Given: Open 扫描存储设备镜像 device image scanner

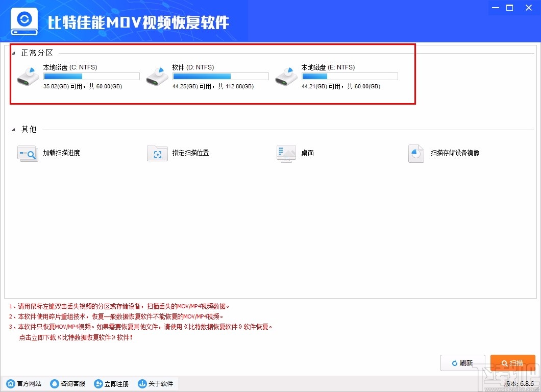Looking at the screenshot, I should (x=416, y=153).
